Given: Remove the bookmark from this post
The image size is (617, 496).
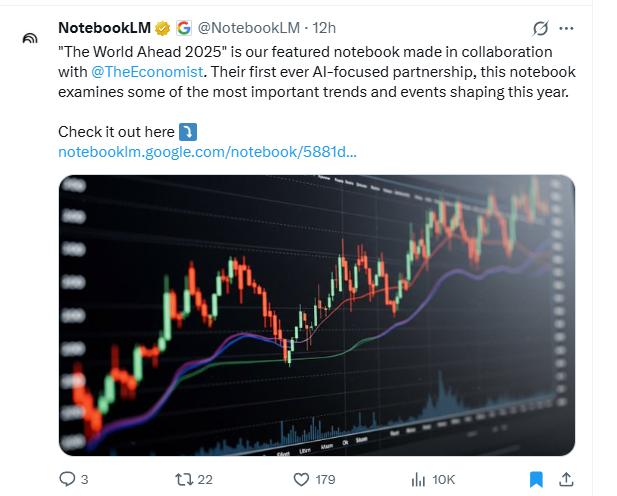Looking at the screenshot, I should coord(536,479).
